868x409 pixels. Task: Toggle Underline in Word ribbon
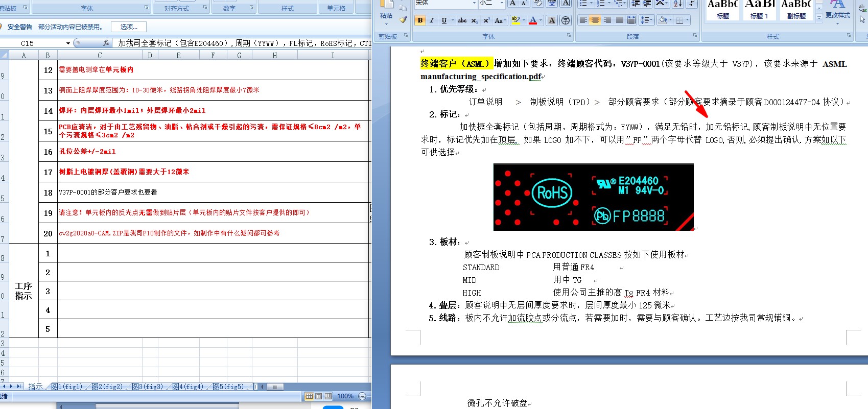click(x=444, y=20)
